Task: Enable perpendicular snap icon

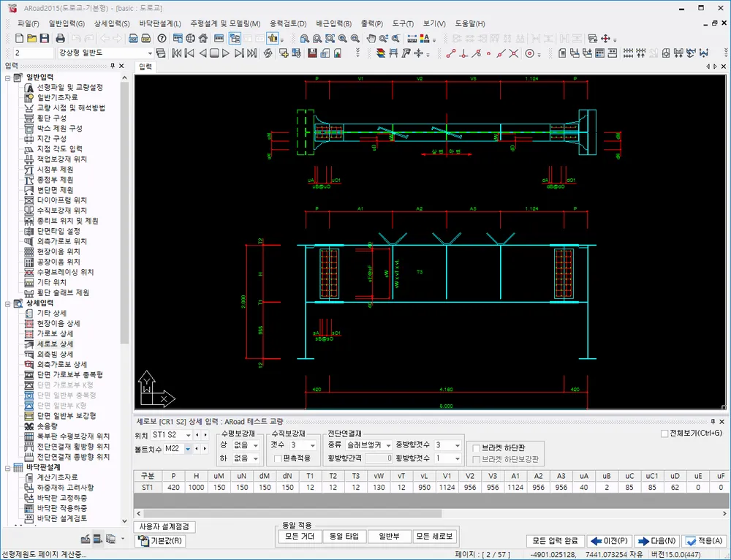Action: coord(463,53)
